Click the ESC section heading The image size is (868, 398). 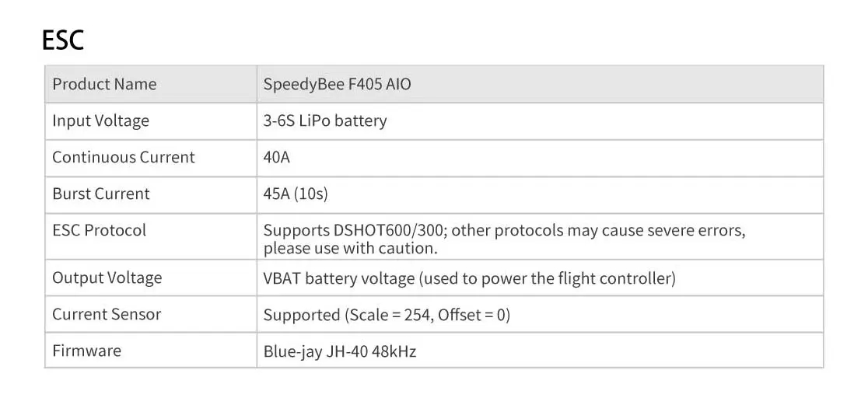click(x=62, y=40)
